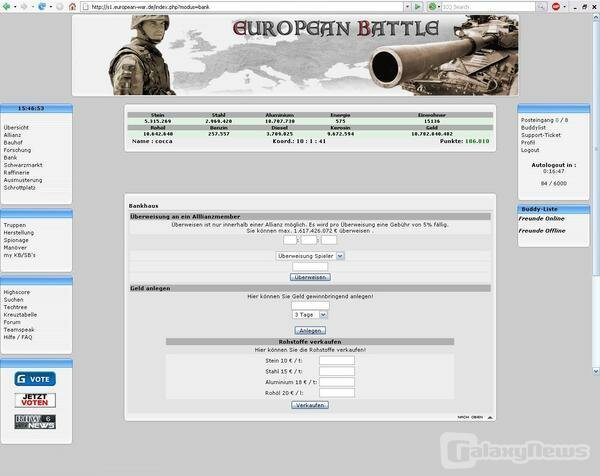Click the European Battle header banner
Image resolution: width=600 pixels, height=476 pixels.
(x=295, y=55)
